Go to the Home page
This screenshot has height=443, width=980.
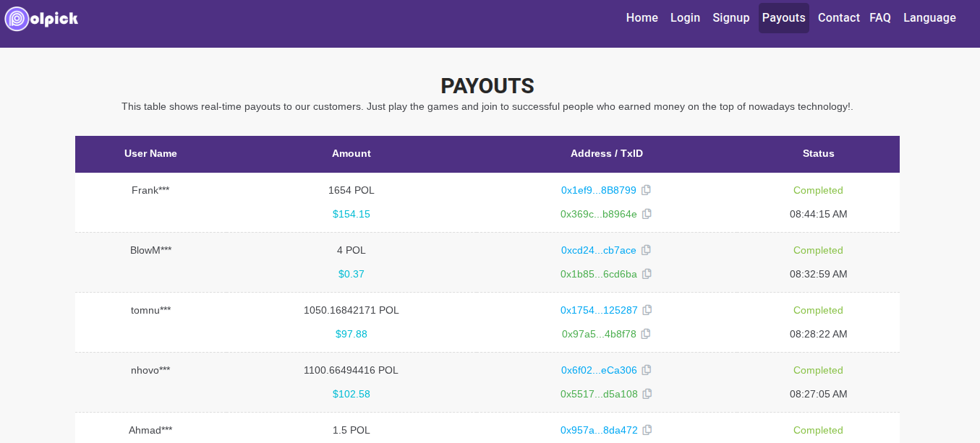click(642, 18)
